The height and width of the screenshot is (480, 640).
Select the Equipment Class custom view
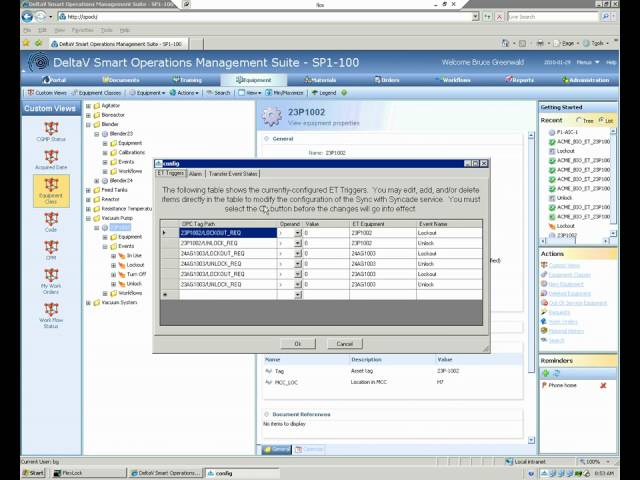coord(51,191)
